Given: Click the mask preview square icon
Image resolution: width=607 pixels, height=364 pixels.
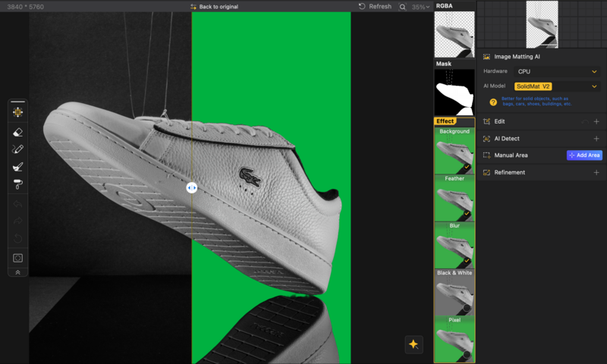Looking at the screenshot, I should click(x=17, y=258).
